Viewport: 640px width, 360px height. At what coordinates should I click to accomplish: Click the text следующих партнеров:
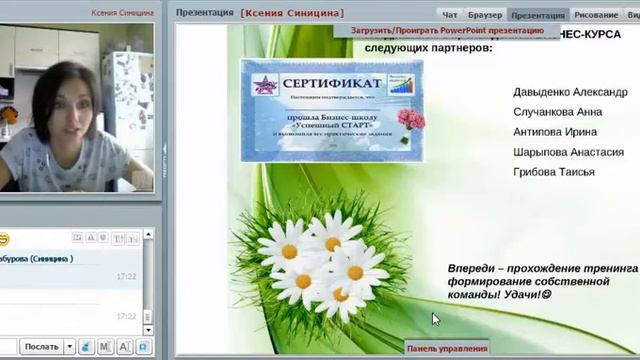pos(429,48)
